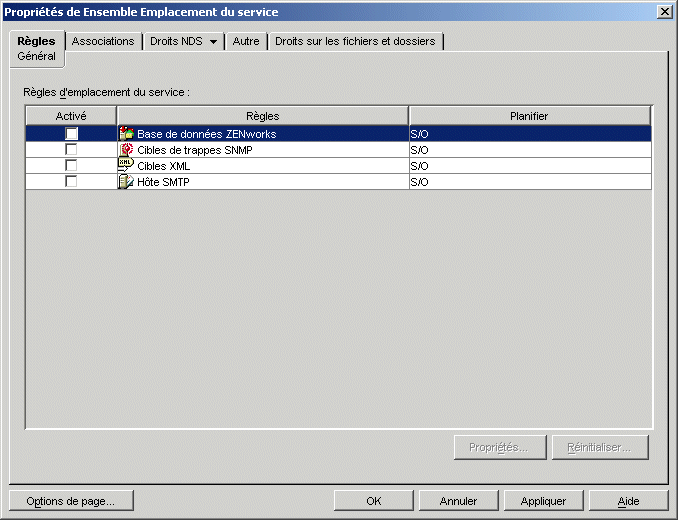The width and height of the screenshot is (678, 520).
Task: Click the Propriétés button
Action: click(500, 447)
